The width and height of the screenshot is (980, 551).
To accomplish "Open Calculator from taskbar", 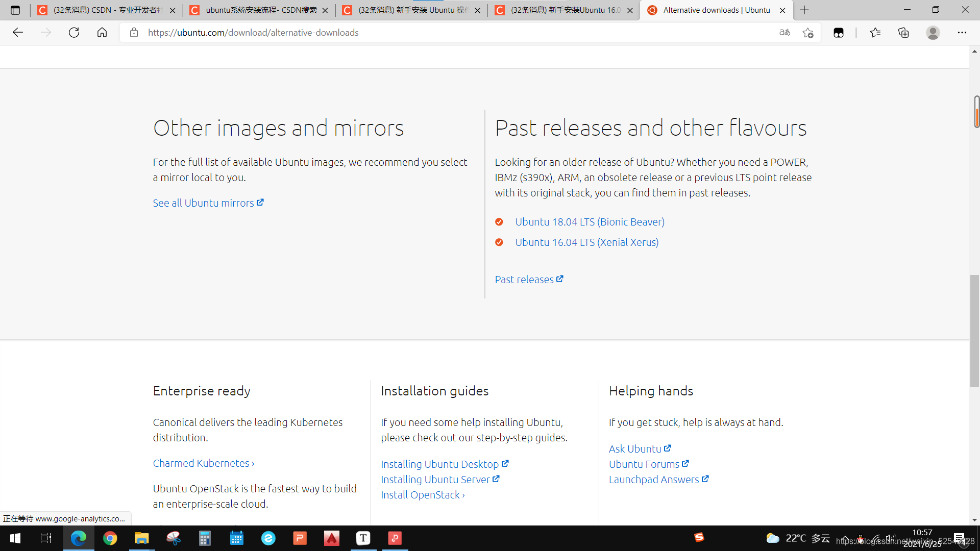I will coord(205,538).
